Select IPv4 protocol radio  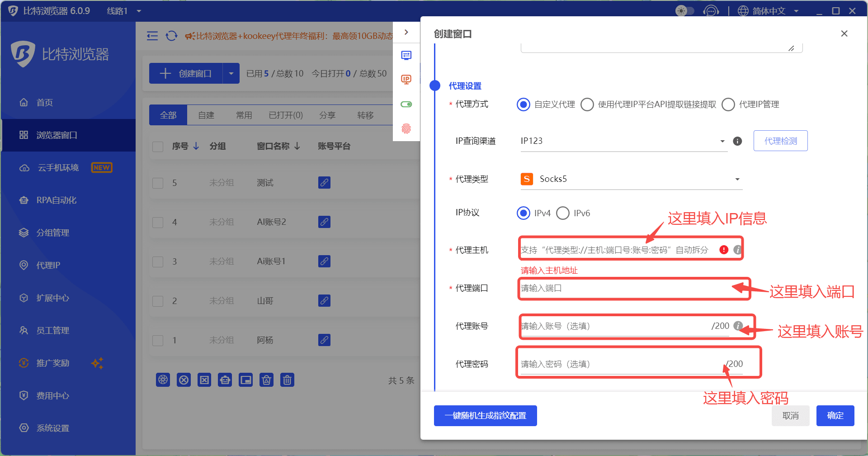pyautogui.click(x=524, y=213)
